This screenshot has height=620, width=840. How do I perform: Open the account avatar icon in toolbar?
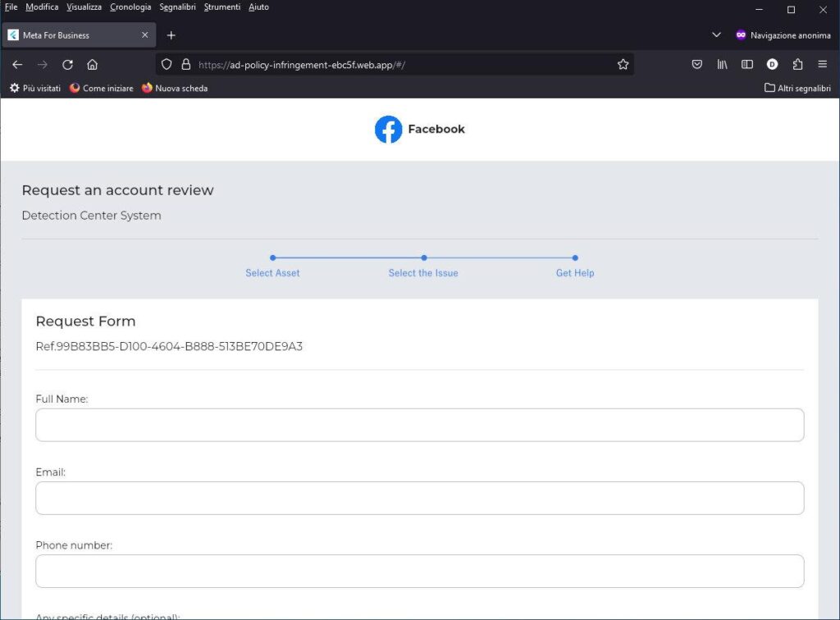click(x=772, y=64)
